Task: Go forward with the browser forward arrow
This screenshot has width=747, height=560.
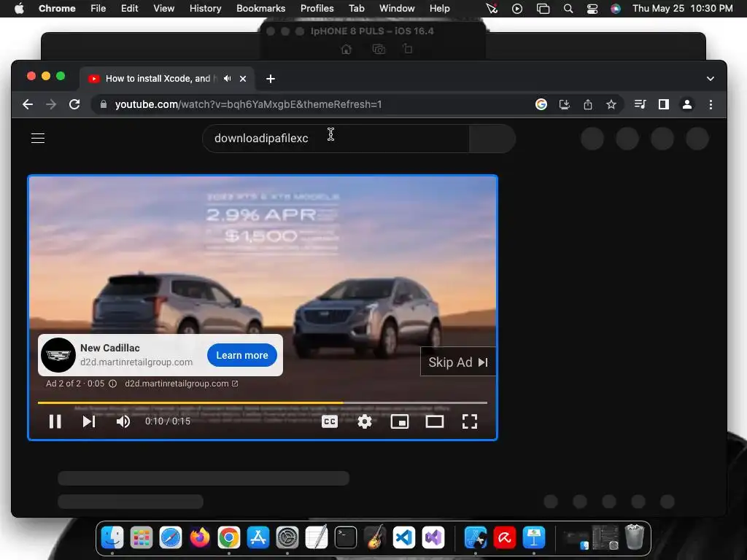Action: (51, 104)
